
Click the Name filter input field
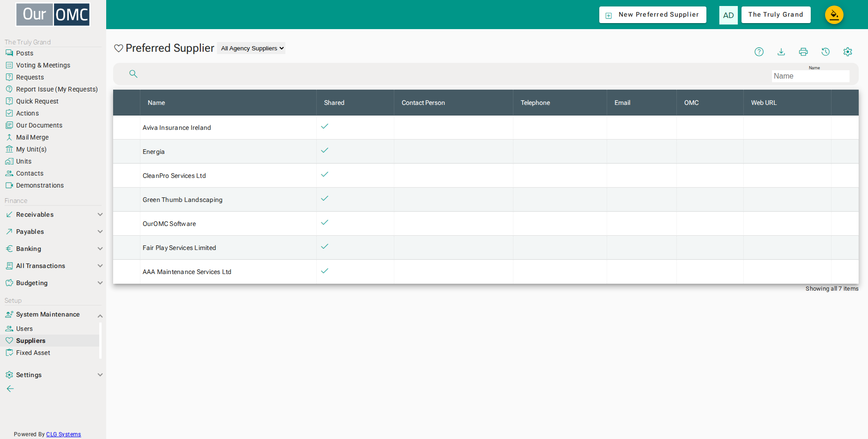pos(811,76)
